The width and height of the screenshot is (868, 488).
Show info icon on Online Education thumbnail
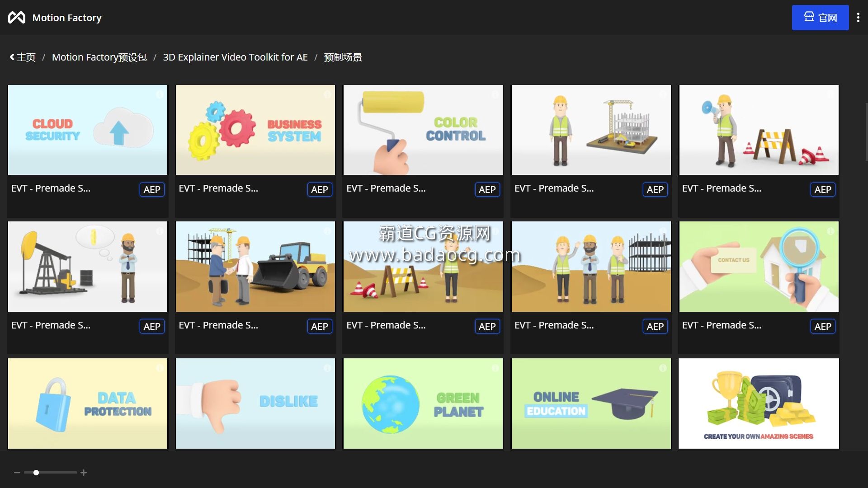(x=663, y=368)
